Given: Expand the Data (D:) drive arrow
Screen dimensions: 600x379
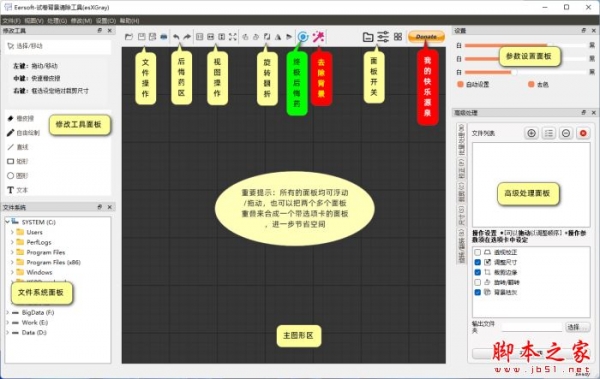Looking at the screenshot, I should [7, 332].
